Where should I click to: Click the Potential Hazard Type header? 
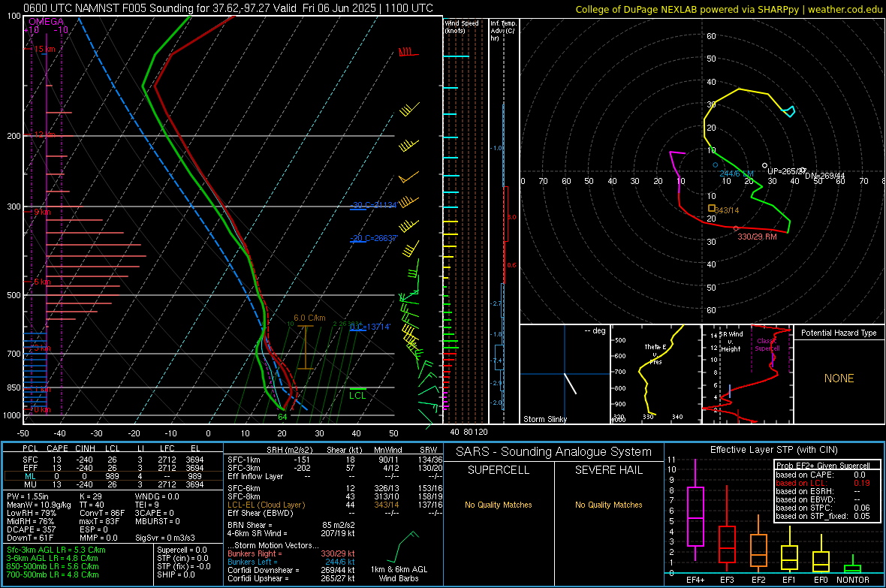point(839,333)
